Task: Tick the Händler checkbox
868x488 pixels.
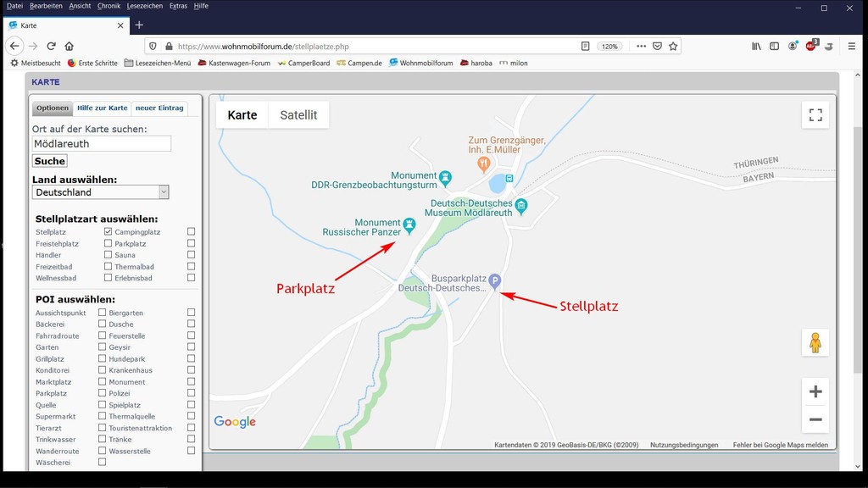Action: pos(108,254)
